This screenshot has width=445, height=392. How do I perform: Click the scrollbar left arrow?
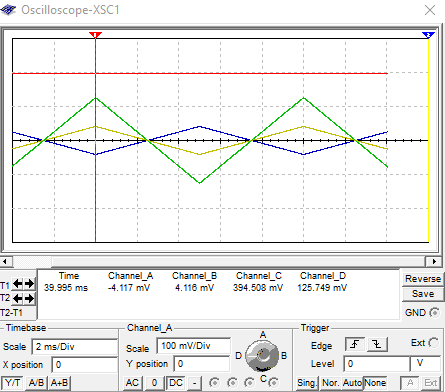[6, 261]
